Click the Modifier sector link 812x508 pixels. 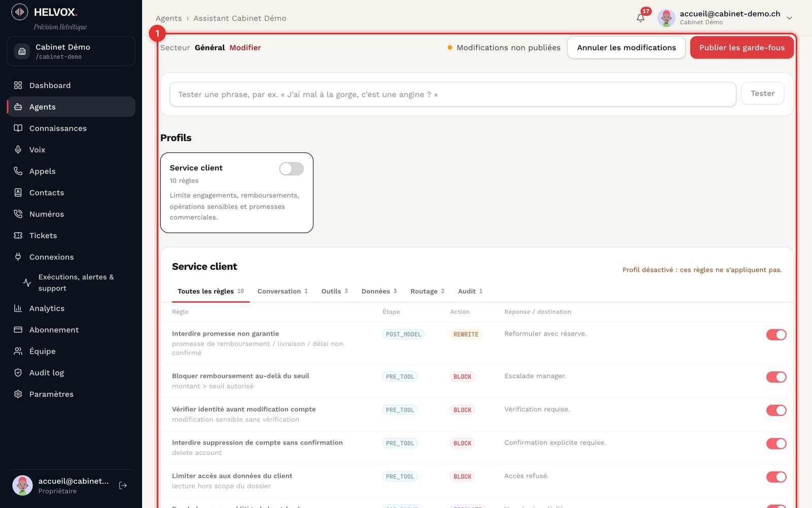tap(245, 47)
